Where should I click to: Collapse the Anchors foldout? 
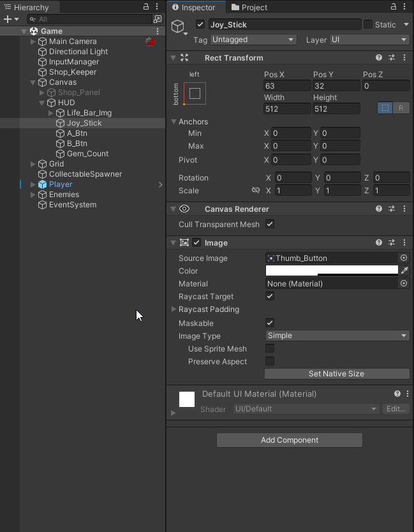point(174,121)
